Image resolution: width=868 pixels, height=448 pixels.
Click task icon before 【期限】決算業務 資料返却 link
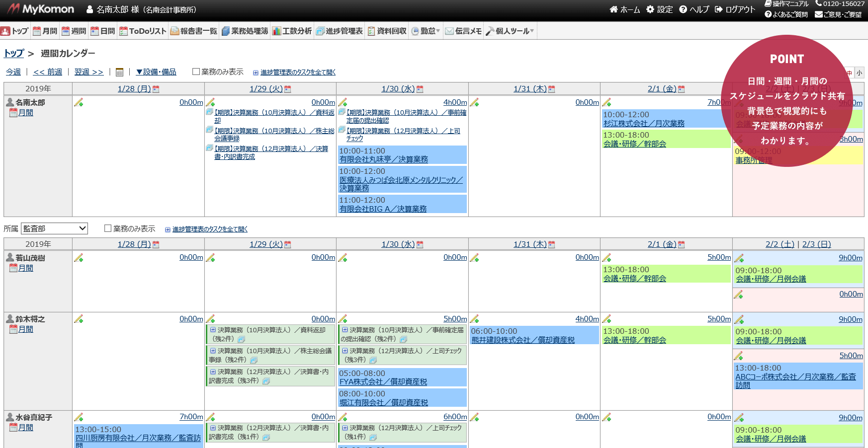(x=209, y=112)
